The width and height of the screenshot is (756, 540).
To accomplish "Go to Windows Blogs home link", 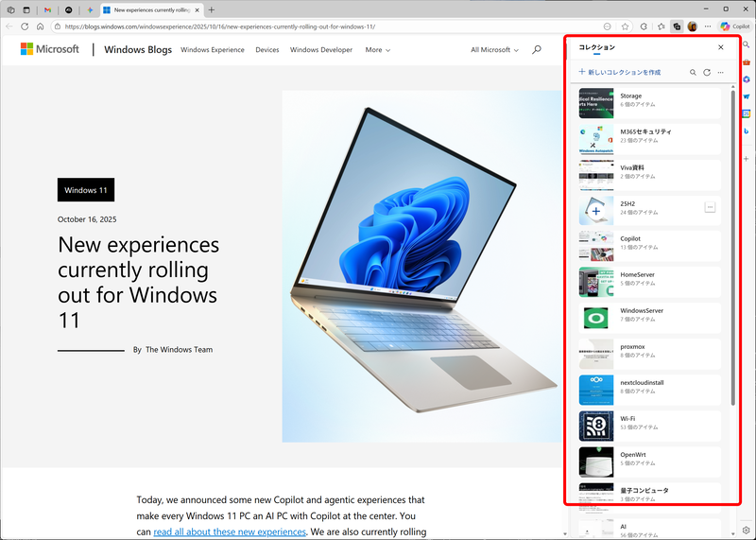I will coord(138,50).
